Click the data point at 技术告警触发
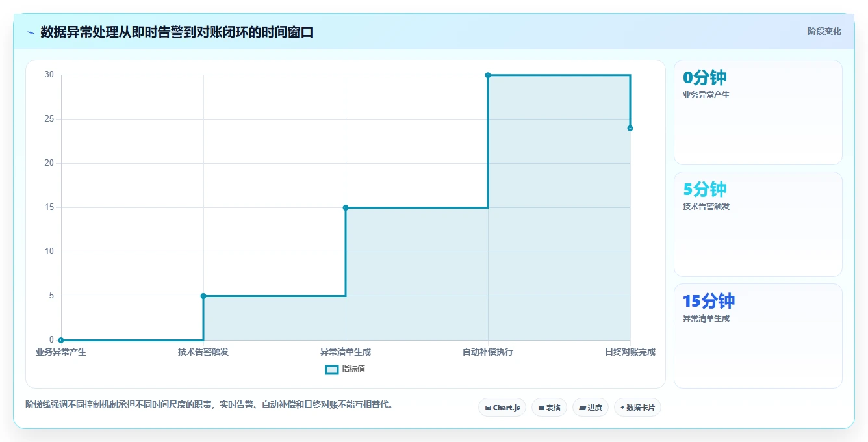This screenshot has height=442, width=868. [203, 296]
